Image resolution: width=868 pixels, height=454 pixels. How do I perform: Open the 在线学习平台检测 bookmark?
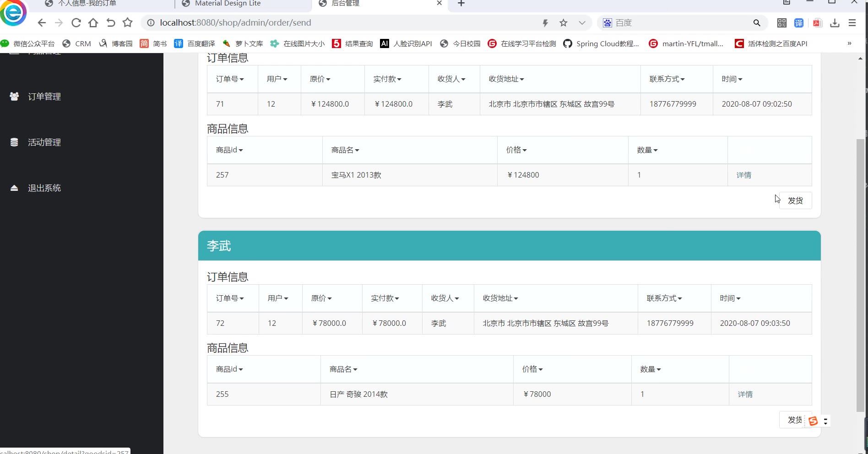522,43
